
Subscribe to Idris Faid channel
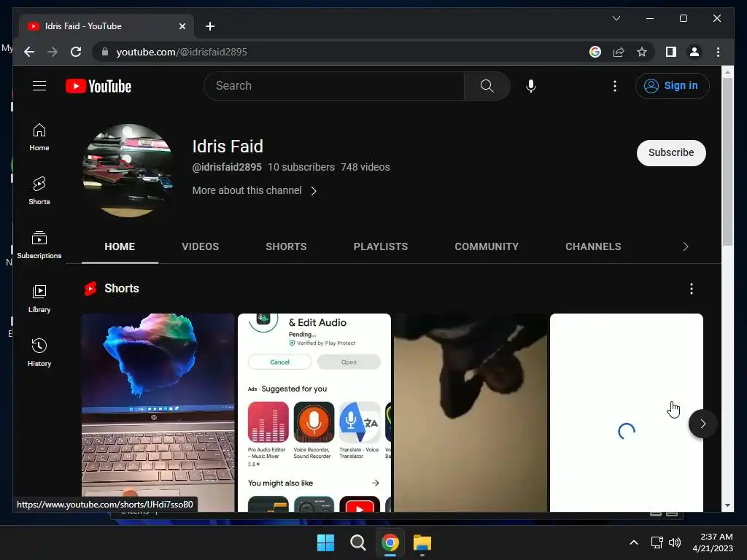(x=671, y=153)
